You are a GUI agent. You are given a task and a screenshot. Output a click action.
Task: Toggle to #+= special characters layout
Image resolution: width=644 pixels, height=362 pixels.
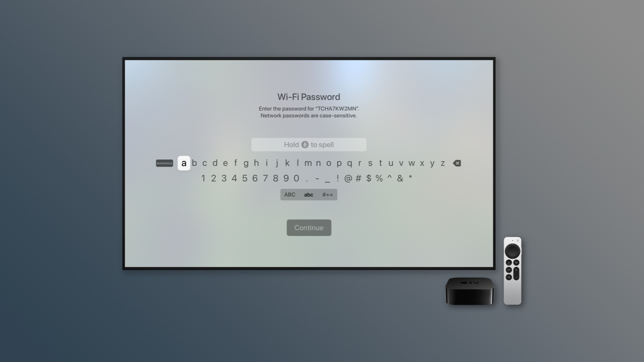click(327, 194)
